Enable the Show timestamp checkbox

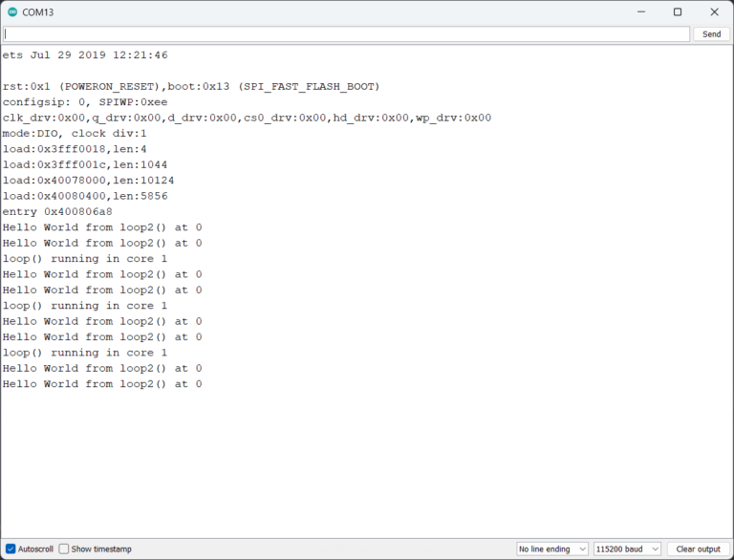click(64, 549)
